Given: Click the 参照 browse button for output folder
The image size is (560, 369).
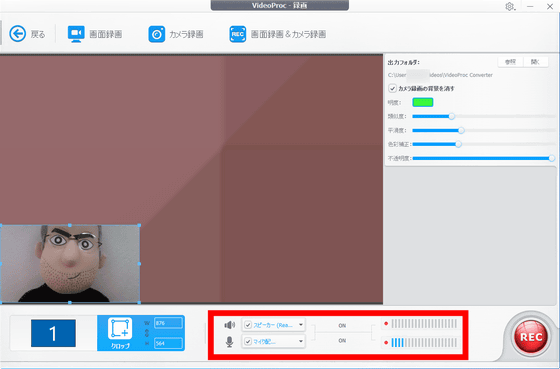Looking at the screenshot, I should 510,62.
